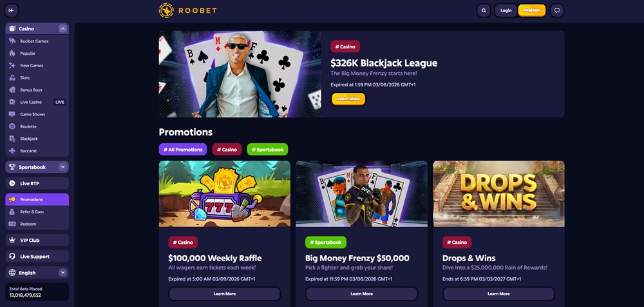Image resolution: width=644 pixels, height=307 pixels.
Task: Filter promotions by Casino tag
Action: (x=227, y=150)
